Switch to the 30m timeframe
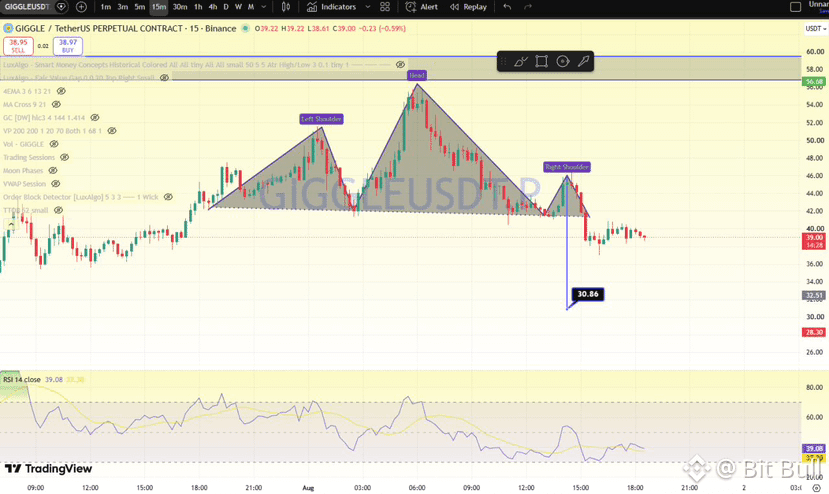This screenshot has width=829, height=494. pyautogui.click(x=180, y=7)
